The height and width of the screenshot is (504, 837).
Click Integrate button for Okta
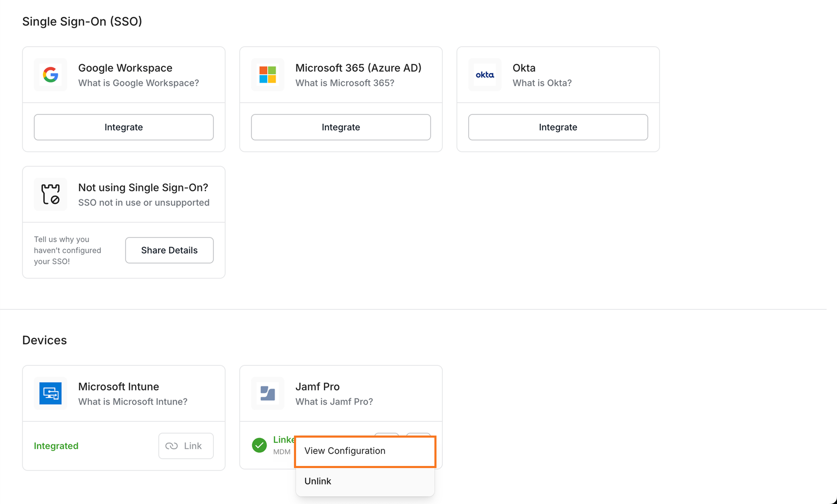[558, 127]
